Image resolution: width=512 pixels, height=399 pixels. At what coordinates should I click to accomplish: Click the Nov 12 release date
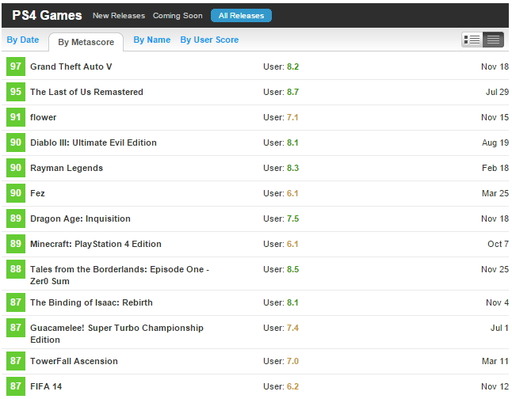point(495,387)
